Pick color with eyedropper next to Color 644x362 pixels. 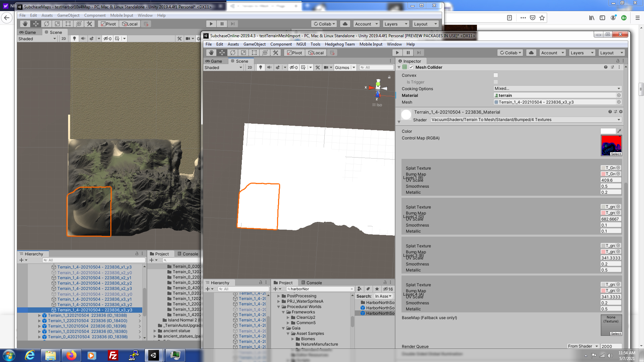point(619,131)
